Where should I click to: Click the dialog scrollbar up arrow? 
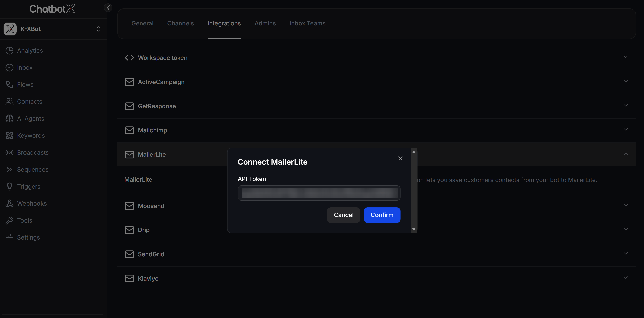tap(414, 152)
